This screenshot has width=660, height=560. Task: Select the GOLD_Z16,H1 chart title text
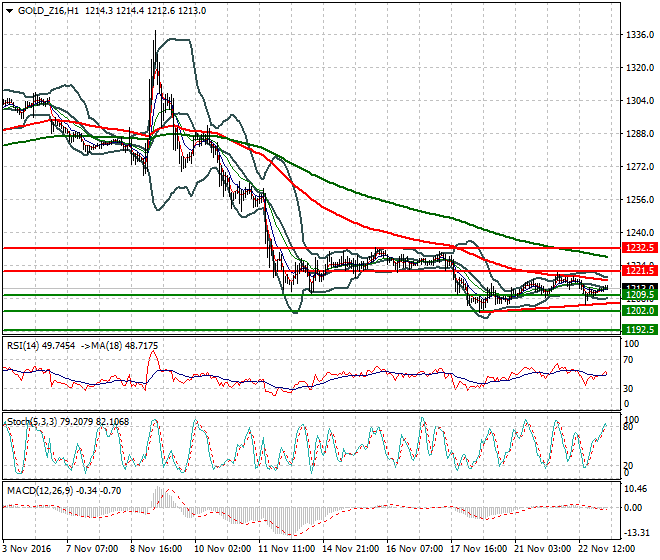point(48,11)
